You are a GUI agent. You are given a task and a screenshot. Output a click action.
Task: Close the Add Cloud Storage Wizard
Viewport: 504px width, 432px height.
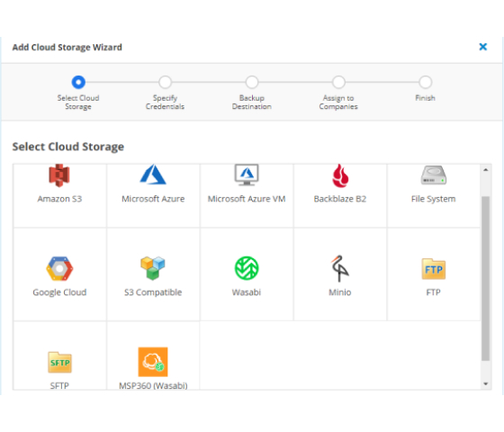tap(482, 47)
